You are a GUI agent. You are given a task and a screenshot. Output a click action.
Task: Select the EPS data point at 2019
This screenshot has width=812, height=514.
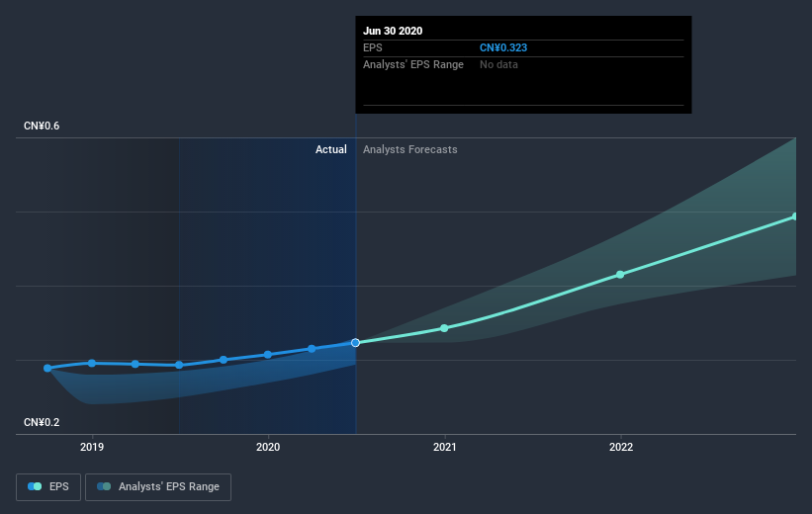92,364
